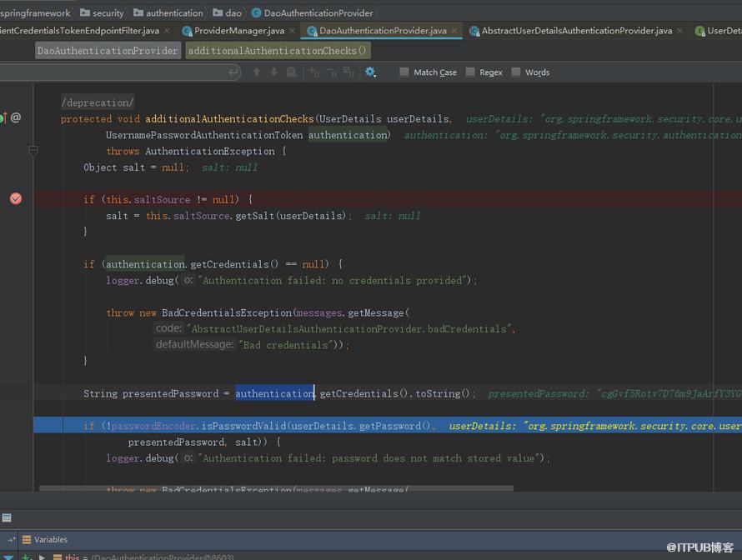Close the DaoAuthenticationProvider.java tab
This screenshot has width=742, height=560.
(454, 31)
